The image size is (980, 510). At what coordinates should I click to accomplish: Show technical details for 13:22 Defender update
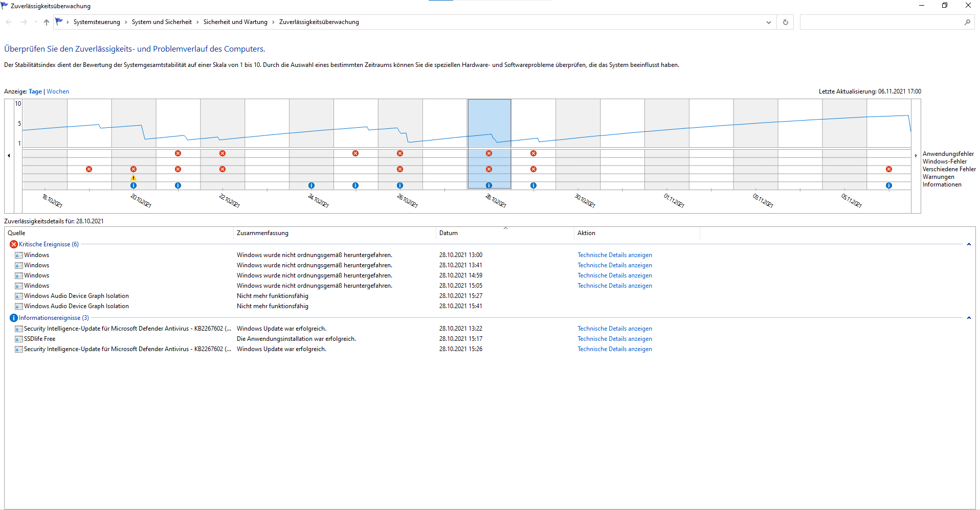pos(615,329)
